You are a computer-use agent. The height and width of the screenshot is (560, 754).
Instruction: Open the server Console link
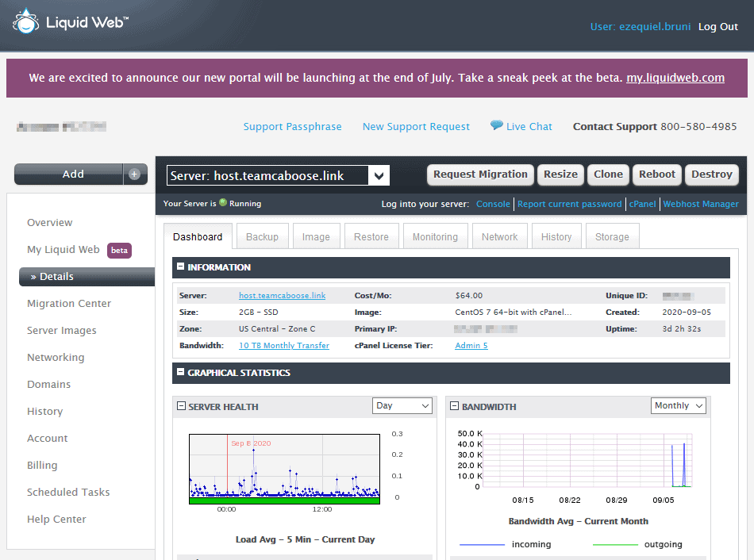click(x=493, y=204)
